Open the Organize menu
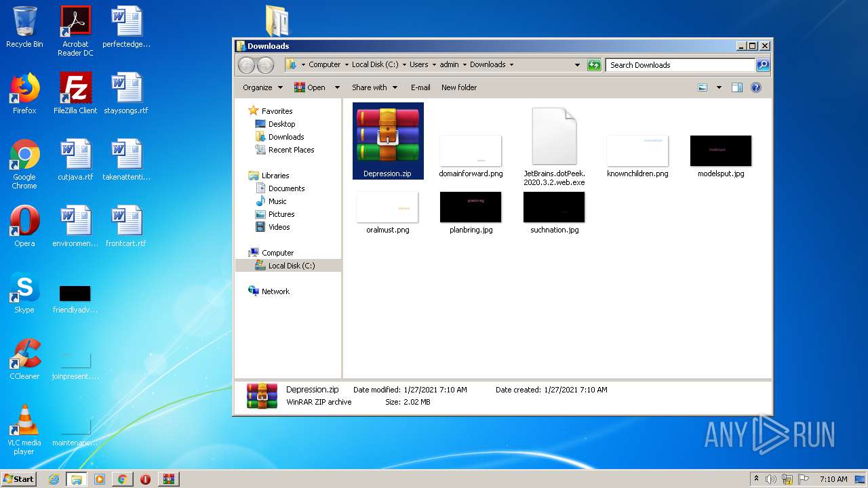 [262, 87]
